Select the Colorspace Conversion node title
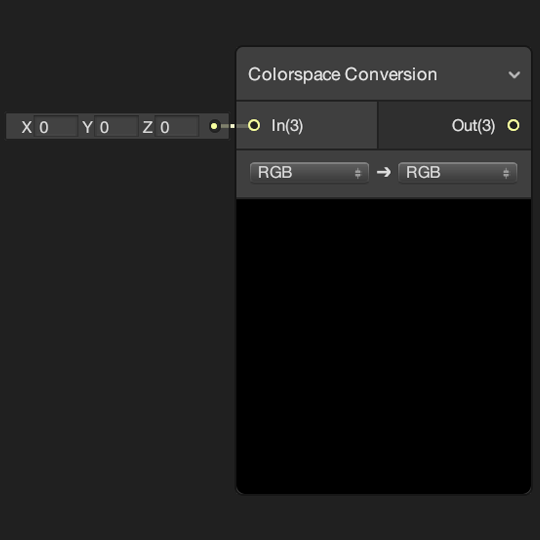Image resolution: width=540 pixels, height=540 pixels. coord(342,74)
